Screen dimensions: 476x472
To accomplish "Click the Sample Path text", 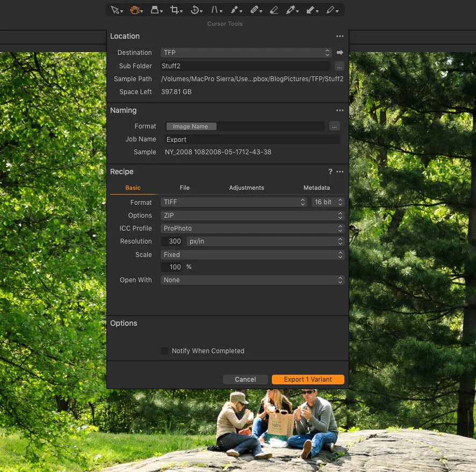I will (253, 79).
